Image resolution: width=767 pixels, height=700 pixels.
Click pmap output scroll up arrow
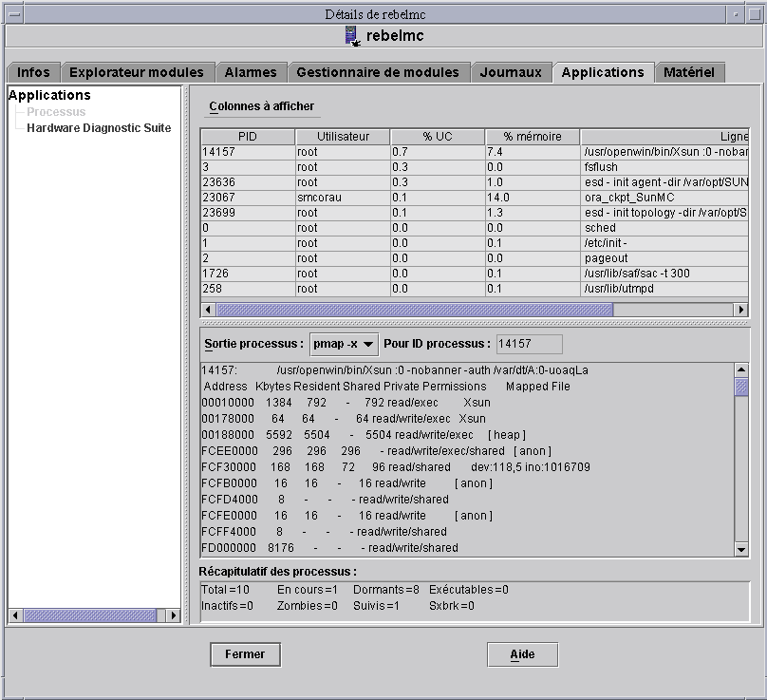(x=741, y=370)
